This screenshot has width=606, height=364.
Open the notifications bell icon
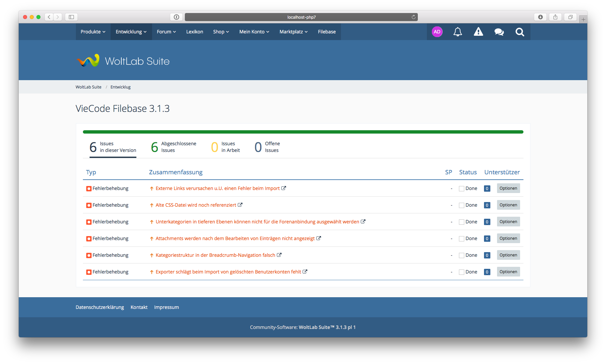tap(458, 32)
